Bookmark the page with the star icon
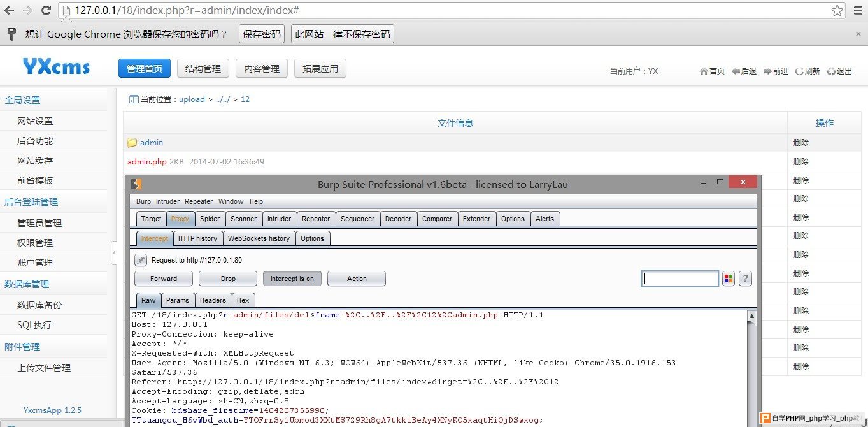 click(837, 10)
